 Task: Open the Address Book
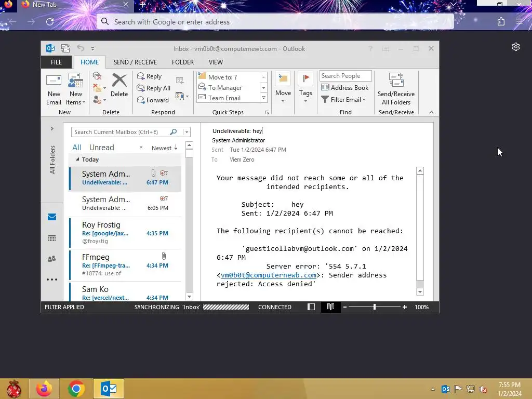pyautogui.click(x=345, y=87)
